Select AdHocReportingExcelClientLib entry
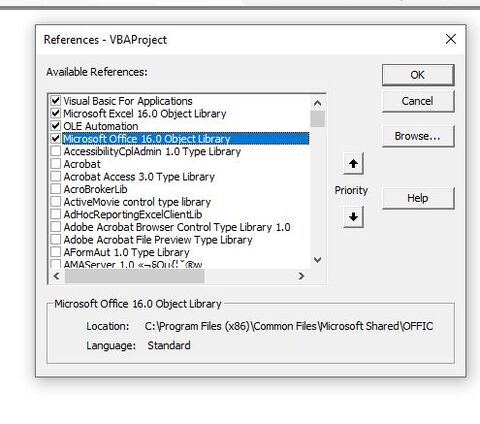Image resolution: width=480 pixels, height=424 pixels. click(133, 215)
